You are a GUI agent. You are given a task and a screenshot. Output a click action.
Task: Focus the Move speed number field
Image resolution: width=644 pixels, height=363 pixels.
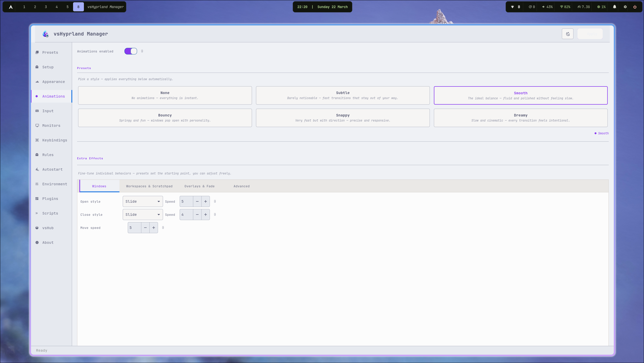[x=135, y=228]
